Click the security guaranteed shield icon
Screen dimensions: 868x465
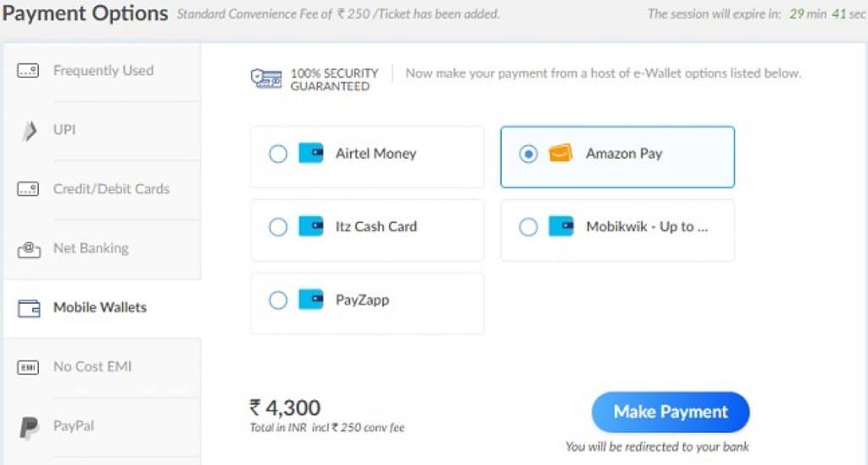(x=266, y=79)
